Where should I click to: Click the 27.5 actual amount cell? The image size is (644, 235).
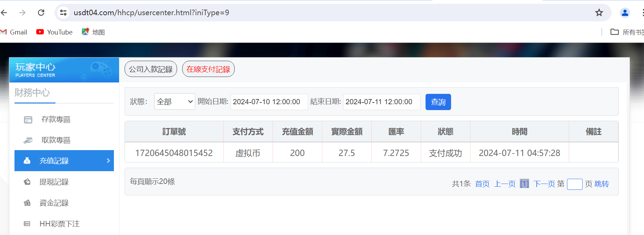347,153
